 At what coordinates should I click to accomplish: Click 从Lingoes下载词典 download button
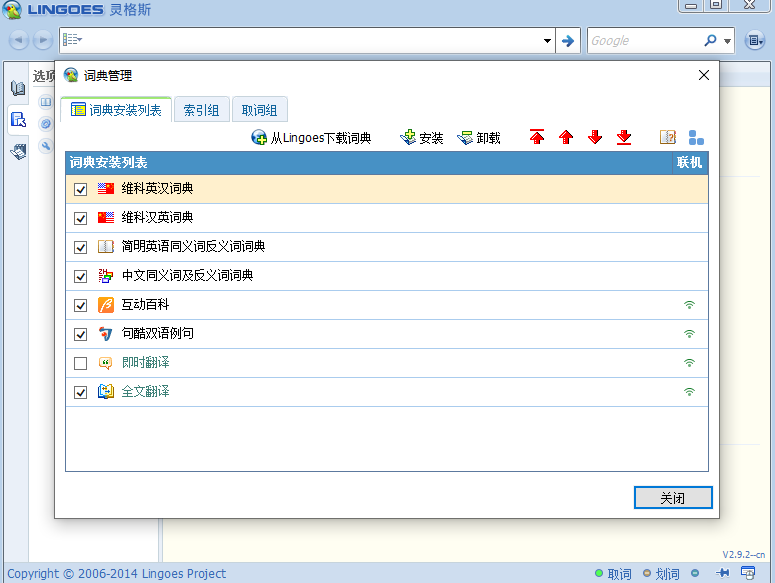311,137
